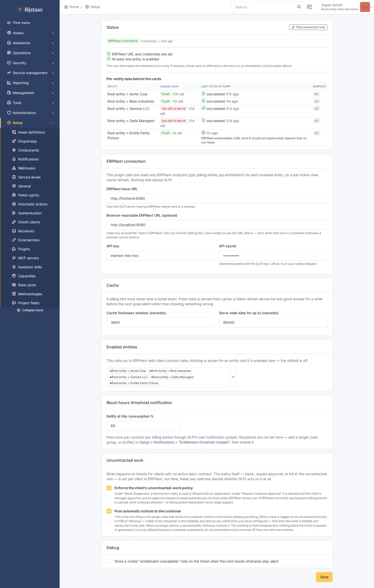Screen dimensions: 374x588
Task: Open Rate cards setup page
Action: coord(27,285)
